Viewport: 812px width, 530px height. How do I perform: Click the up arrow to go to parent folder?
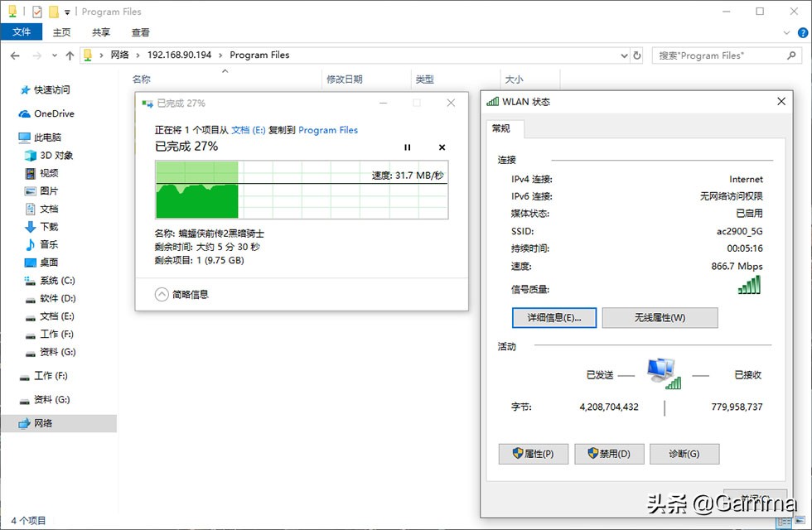point(70,55)
